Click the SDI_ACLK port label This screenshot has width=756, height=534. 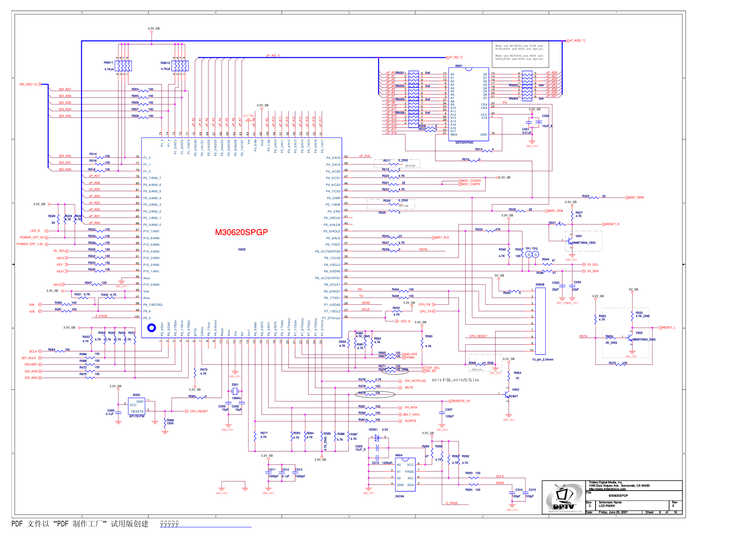tap(29, 358)
